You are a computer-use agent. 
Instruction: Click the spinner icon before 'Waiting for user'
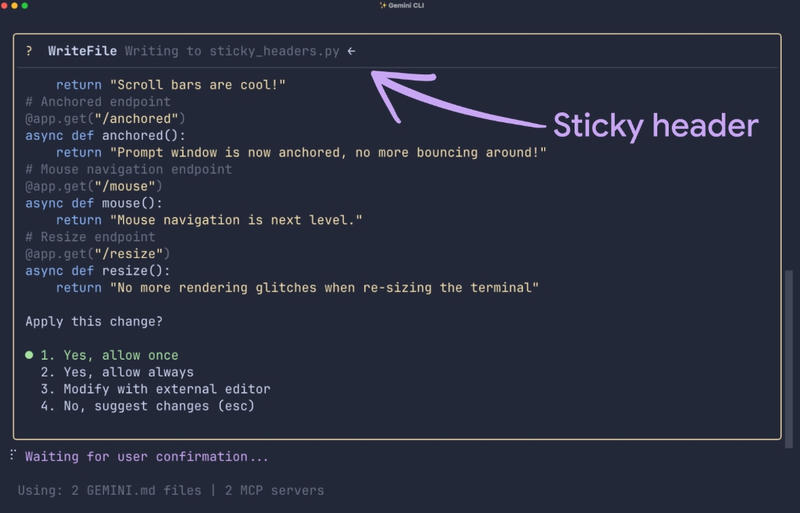coord(13,455)
